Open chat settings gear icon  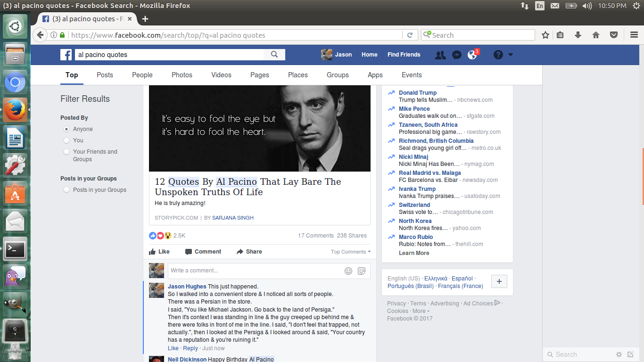(x=619, y=354)
